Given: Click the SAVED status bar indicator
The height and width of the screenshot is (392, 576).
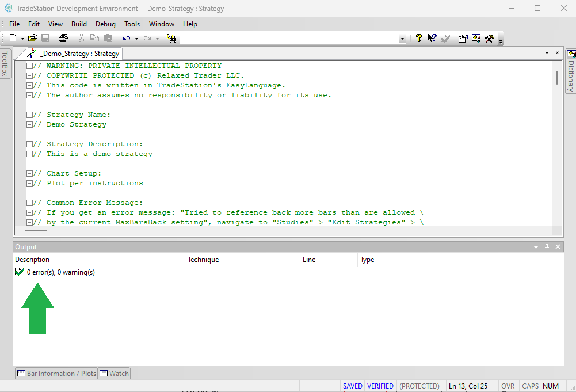Looking at the screenshot, I should (353, 386).
